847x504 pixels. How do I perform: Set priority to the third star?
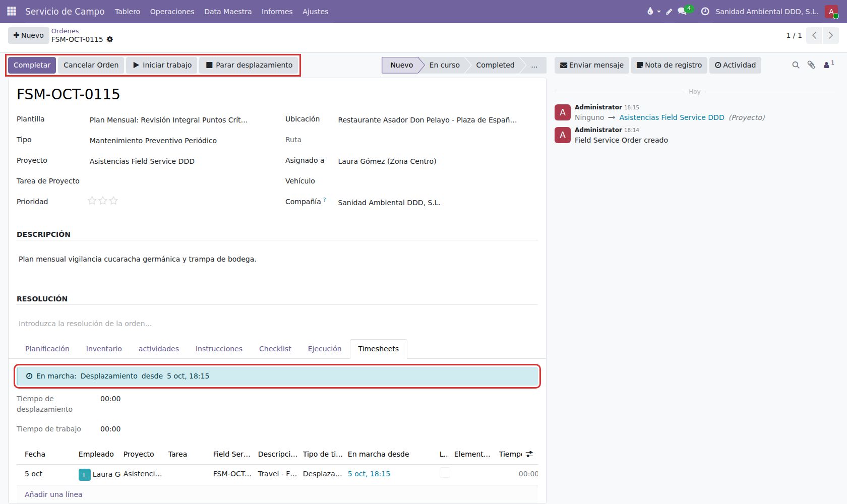click(x=113, y=201)
